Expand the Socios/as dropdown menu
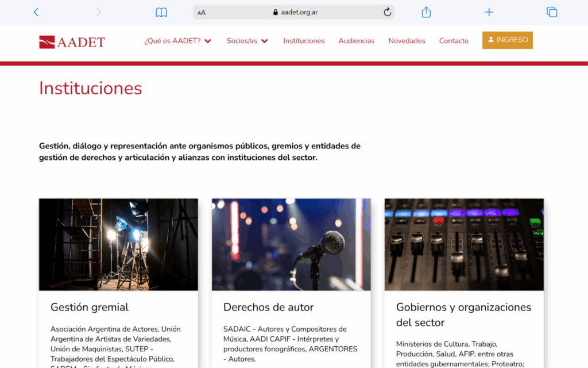Screen dimensions: 588x368 coord(247,41)
